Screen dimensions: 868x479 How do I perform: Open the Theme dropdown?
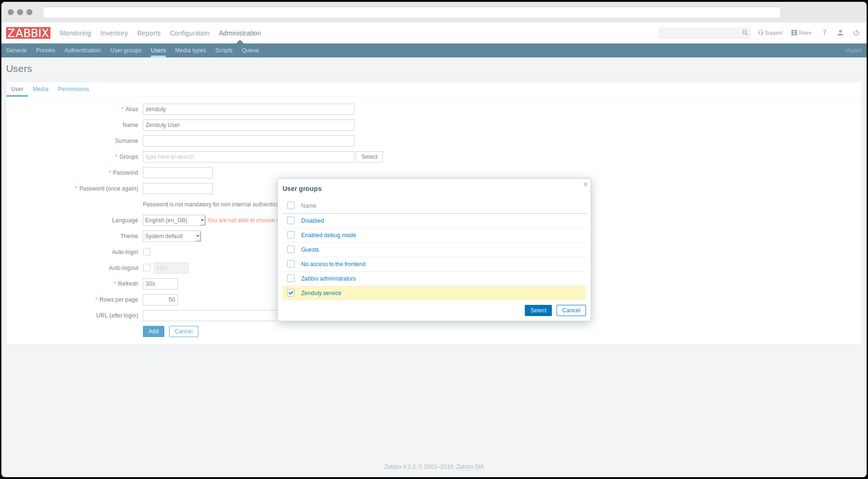point(172,236)
